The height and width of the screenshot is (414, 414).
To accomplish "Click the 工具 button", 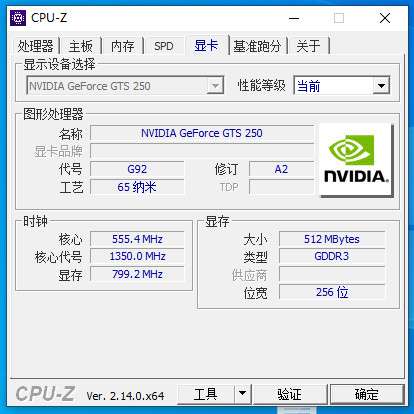I will (206, 394).
